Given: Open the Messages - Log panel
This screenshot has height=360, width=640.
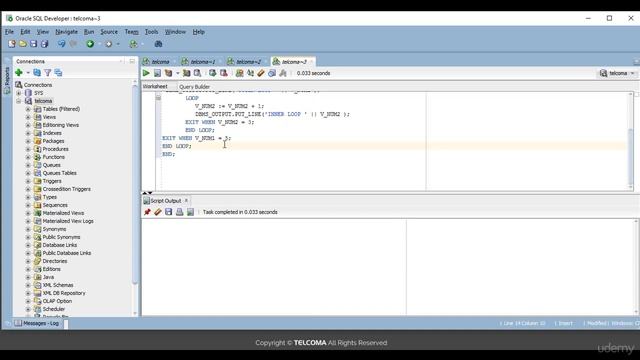Looking at the screenshot, I should pos(41,323).
